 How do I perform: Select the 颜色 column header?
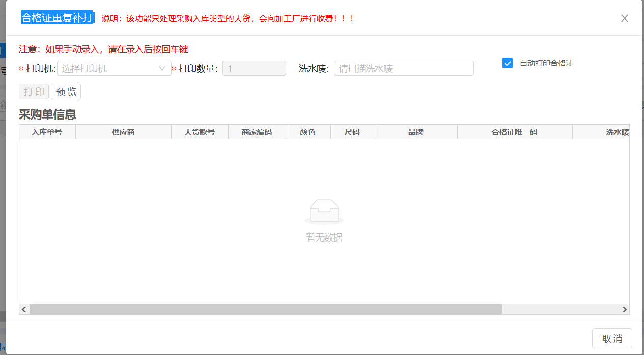[307, 132]
